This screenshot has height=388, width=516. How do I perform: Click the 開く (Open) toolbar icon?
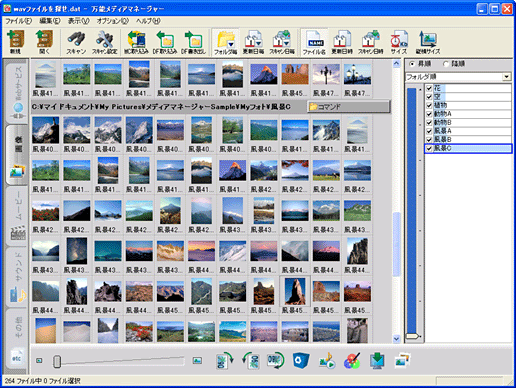pyautogui.click(x=44, y=42)
